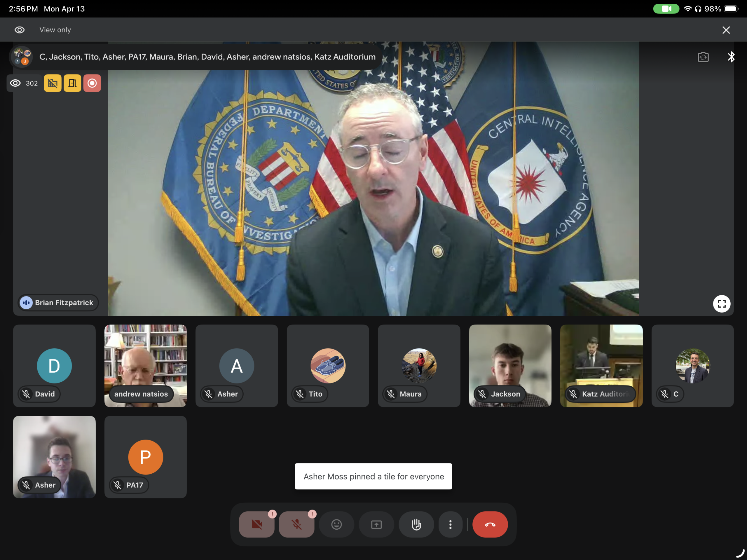Click the red recording indicator icon
Screen dimensions: 747x560
click(92, 83)
